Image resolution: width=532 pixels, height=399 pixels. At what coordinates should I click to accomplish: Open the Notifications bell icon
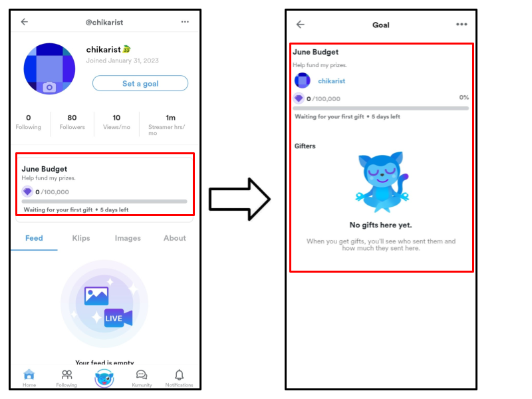tap(179, 374)
